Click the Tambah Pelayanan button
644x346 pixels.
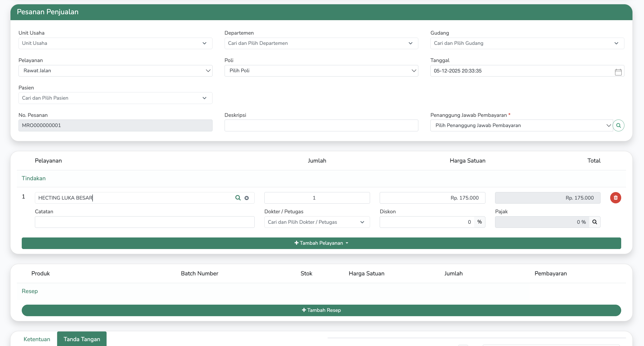coord(321,243)
